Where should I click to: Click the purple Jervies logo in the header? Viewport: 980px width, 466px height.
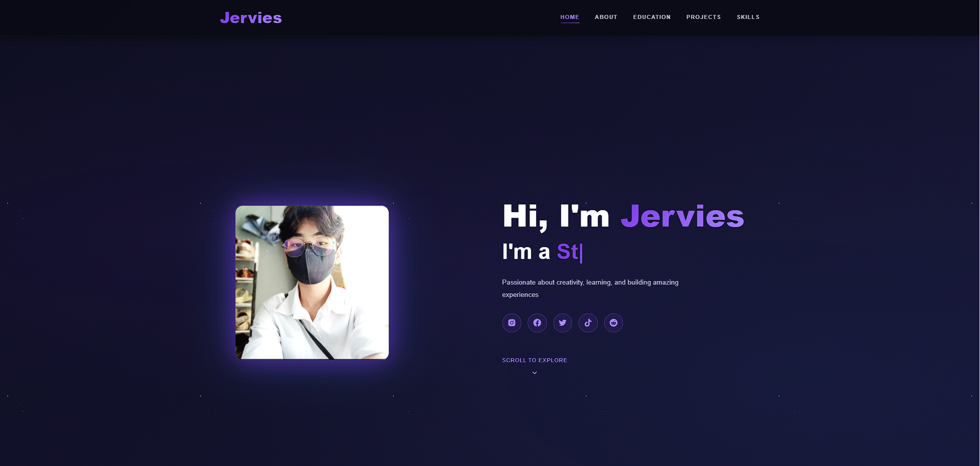251,17
